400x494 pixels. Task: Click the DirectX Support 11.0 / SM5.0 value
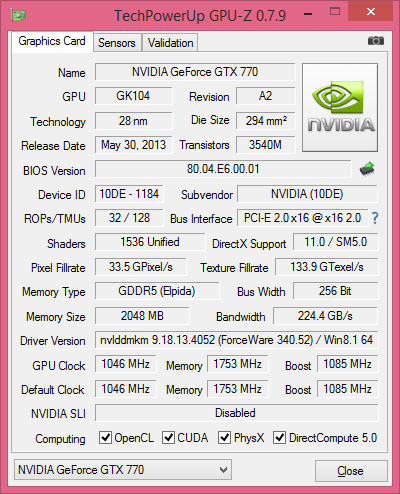pyautogui.click(x=336, y=242)
